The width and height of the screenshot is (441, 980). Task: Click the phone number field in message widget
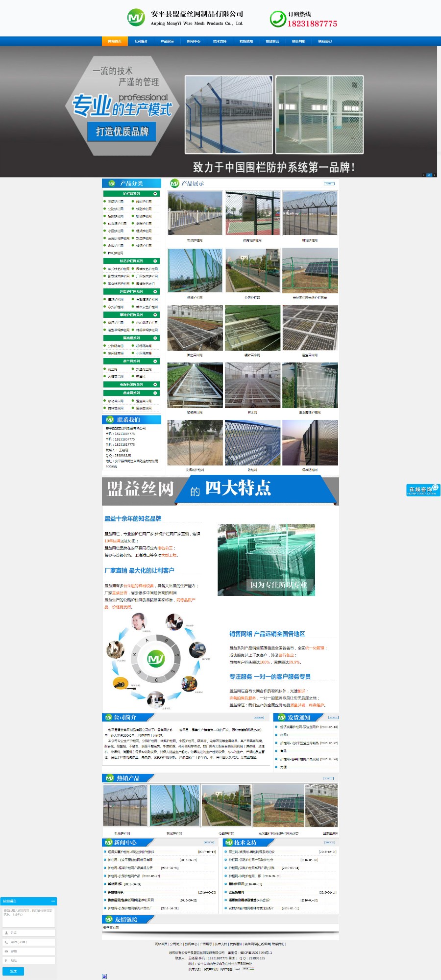click(x=28, y=942)
